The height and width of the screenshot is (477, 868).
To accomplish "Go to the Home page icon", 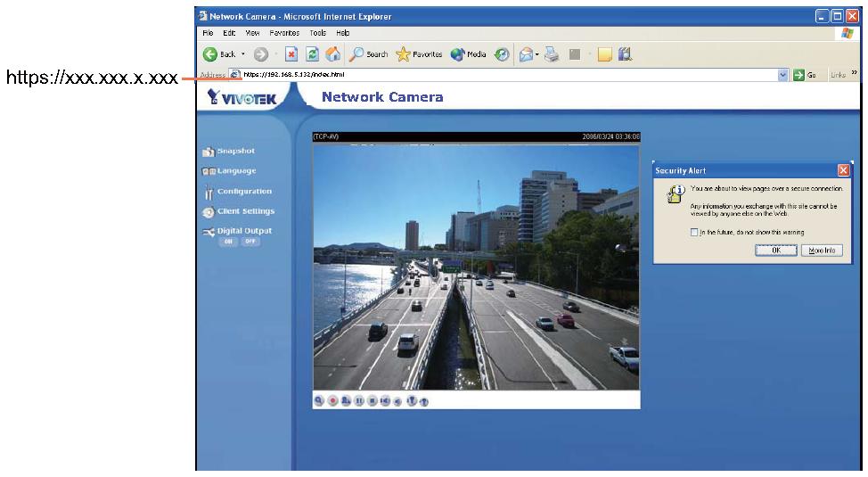I will pyautogui.click(x=333, y=53).
